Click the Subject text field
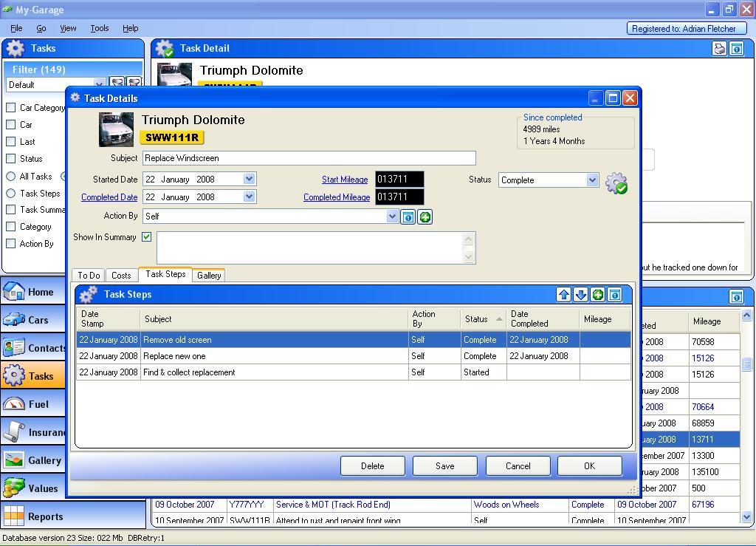The height and width of the screenshot is (546, 756). coord(309,158)
